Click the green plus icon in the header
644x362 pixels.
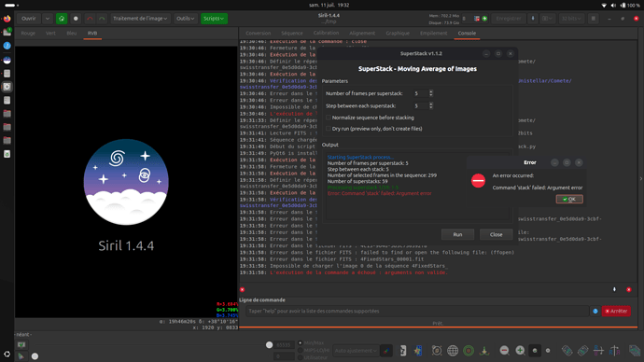pos(484,19)
